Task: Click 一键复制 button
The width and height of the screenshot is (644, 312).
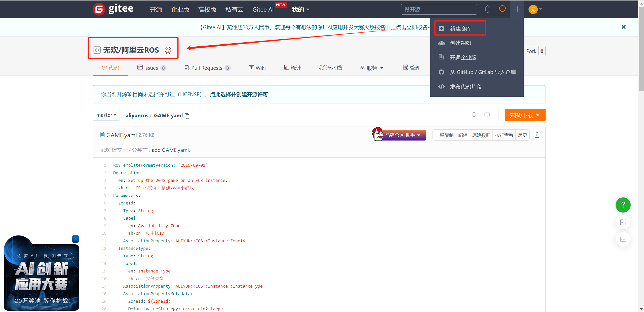Action: [444, 135]
